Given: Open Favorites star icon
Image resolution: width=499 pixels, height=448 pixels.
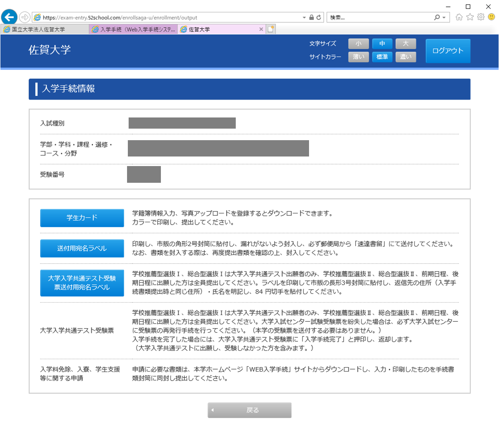Looking at the screenshot, I should [x=470, y=17].
